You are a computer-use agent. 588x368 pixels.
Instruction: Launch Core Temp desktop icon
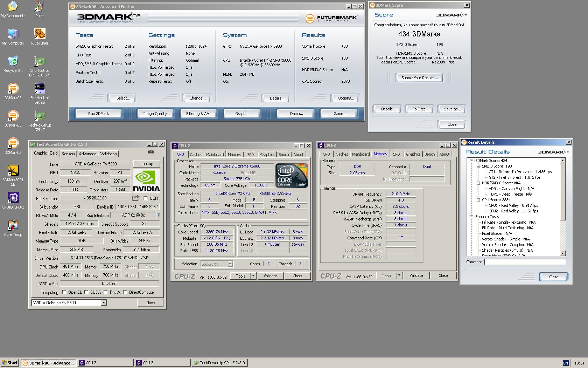pos(13,228)
